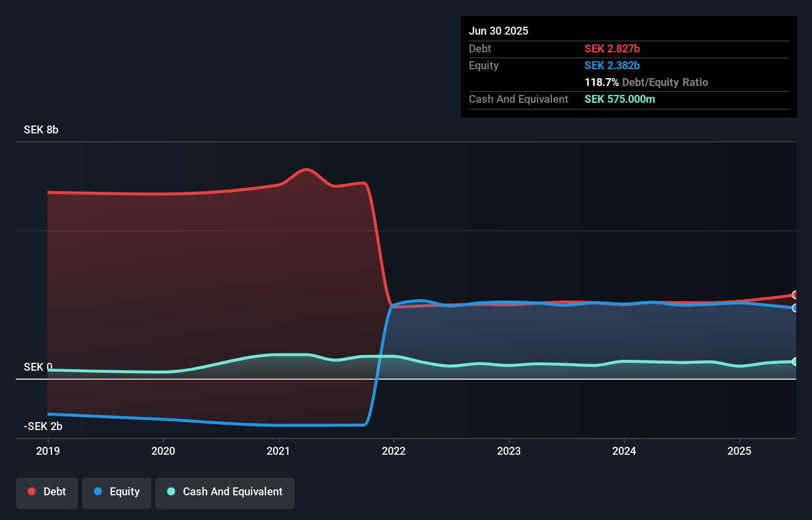Click the blue Equity legend dot
The height and width of the screenshot is (520, 812).
[97, 491]
